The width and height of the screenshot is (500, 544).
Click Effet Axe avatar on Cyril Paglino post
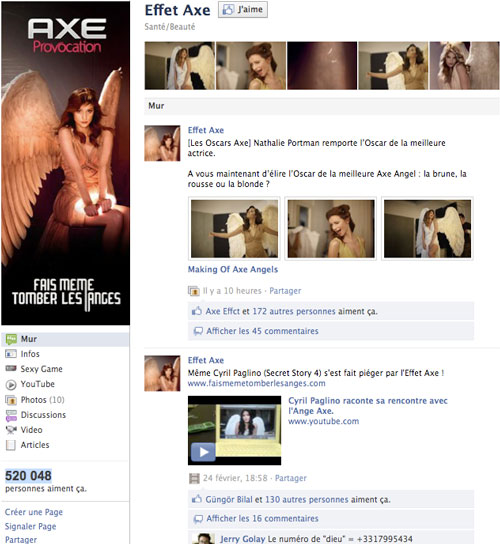pos(162,373)
